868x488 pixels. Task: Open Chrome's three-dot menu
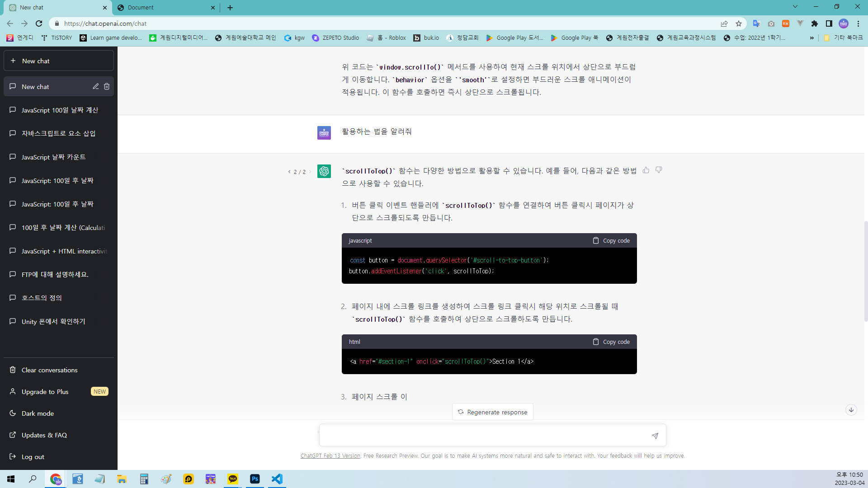pos(858,23)
